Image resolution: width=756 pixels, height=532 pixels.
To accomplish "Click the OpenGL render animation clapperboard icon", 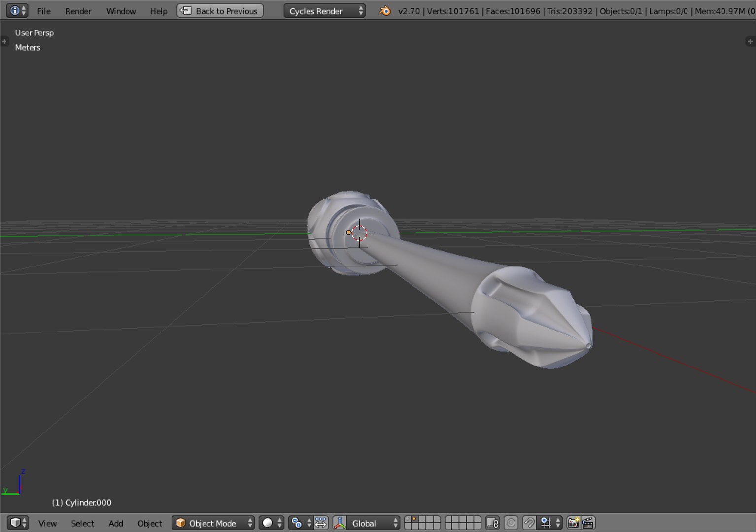I will click(x=588, y=523).
